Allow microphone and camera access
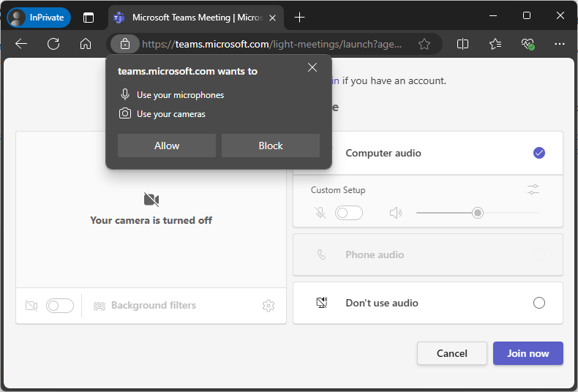578x392 pixels. [167, 146]
